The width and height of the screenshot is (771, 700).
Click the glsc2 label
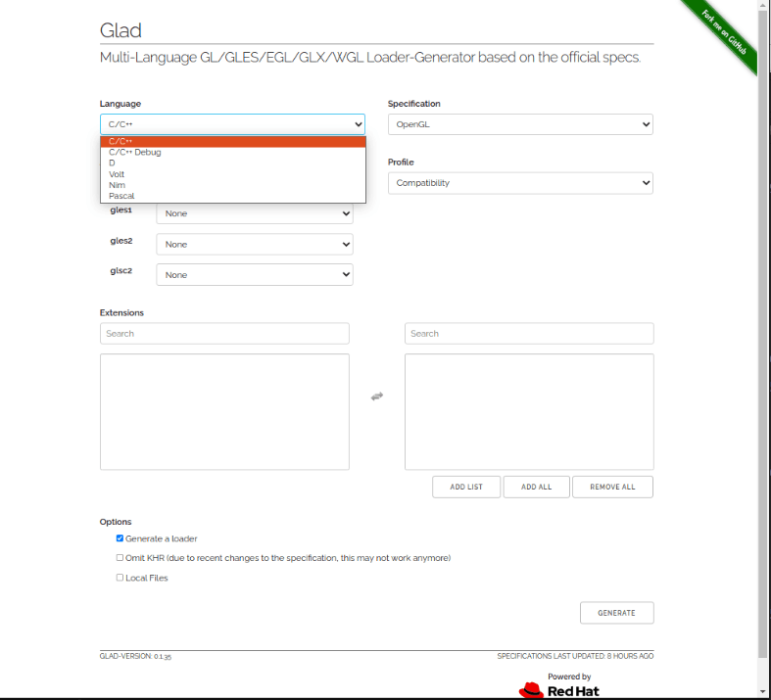point(120,270)
